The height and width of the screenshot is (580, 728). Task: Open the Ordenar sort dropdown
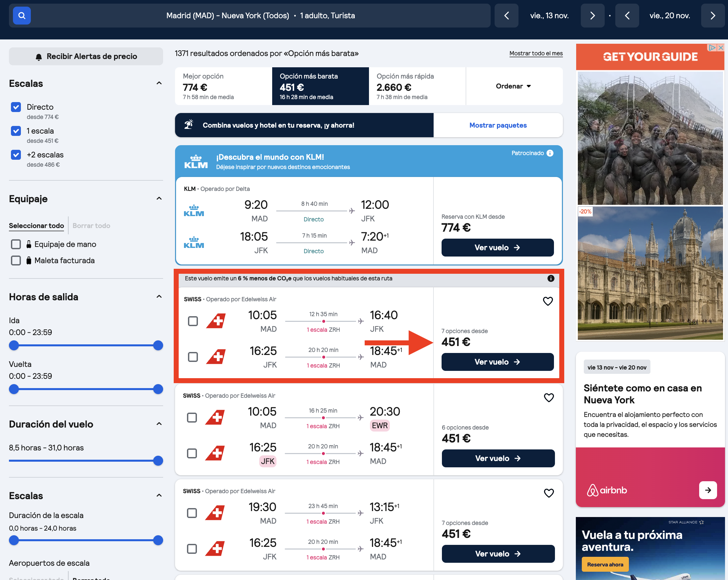tap(514, 86)
